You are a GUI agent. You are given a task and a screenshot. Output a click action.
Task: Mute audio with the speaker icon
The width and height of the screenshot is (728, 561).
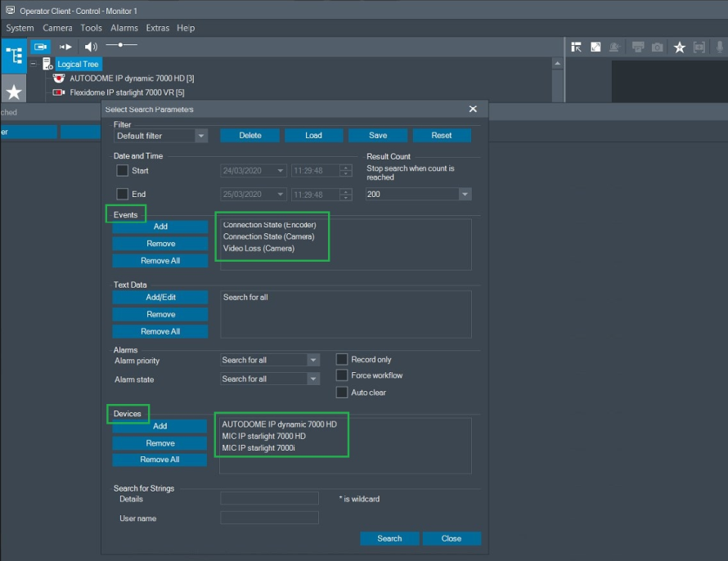click(90, 47)
